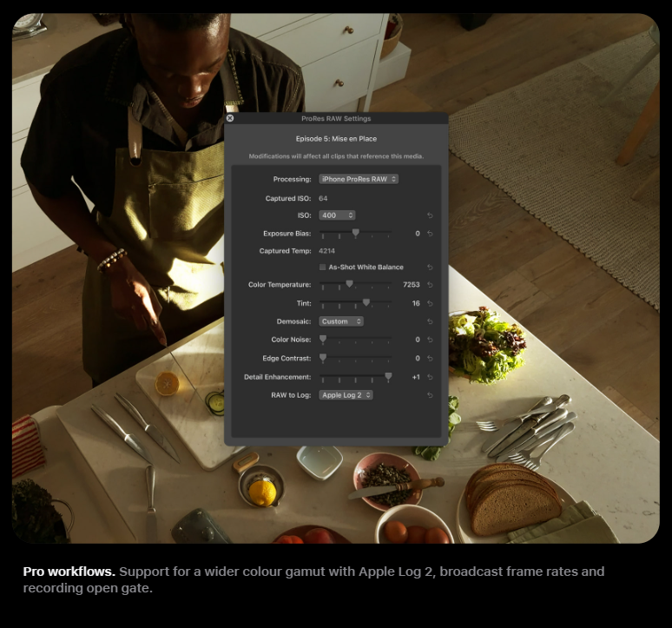Click the Color Temperature slider handle

pos(349,284)
